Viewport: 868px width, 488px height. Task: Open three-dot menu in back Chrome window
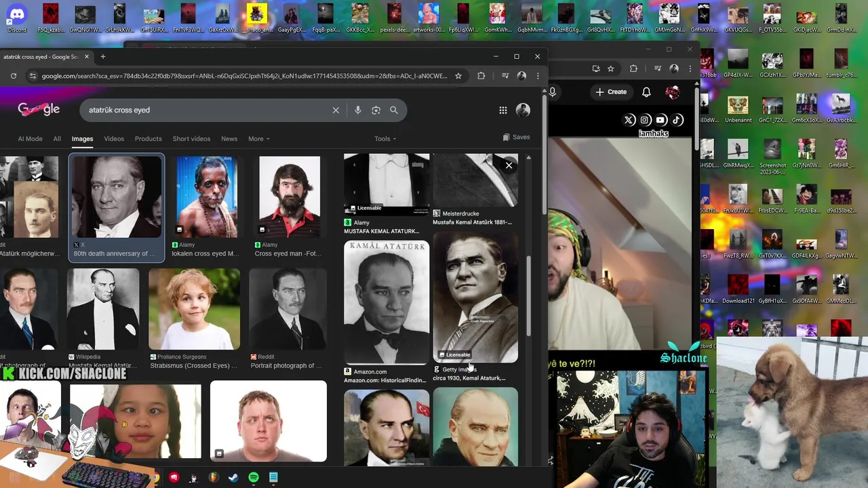point(690,68)
